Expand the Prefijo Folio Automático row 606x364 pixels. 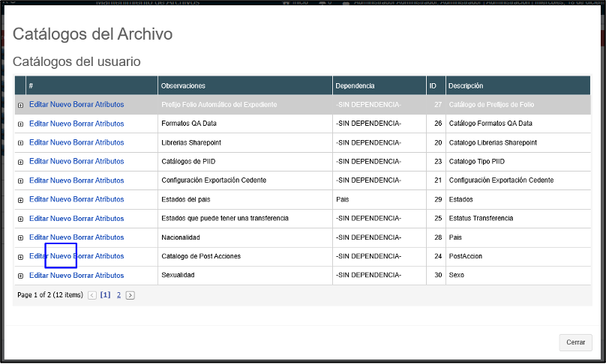coord(20,106)
